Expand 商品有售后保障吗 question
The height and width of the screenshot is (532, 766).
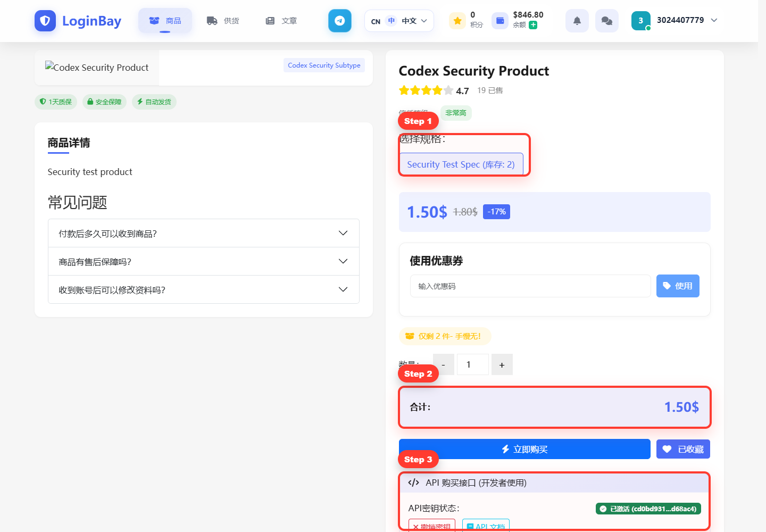pos(204,261)
